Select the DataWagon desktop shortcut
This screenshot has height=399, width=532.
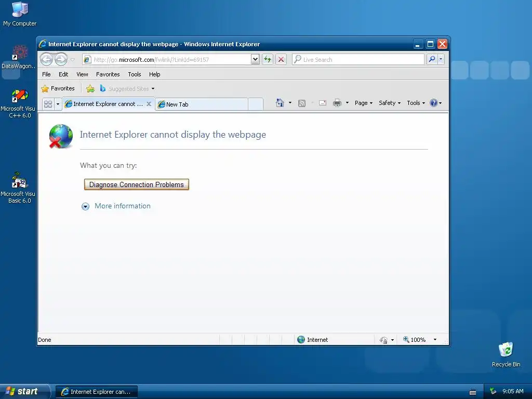[x=18, y=57]
